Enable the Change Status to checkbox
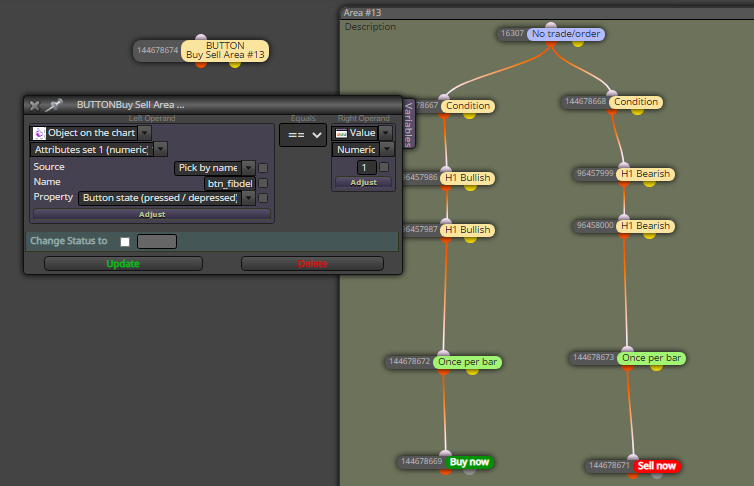 pos(125,241)
